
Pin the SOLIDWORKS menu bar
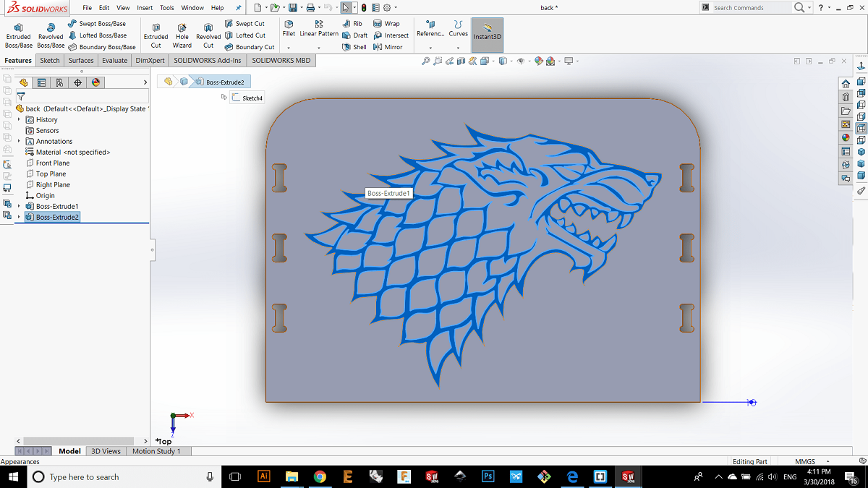pos(239,8)
